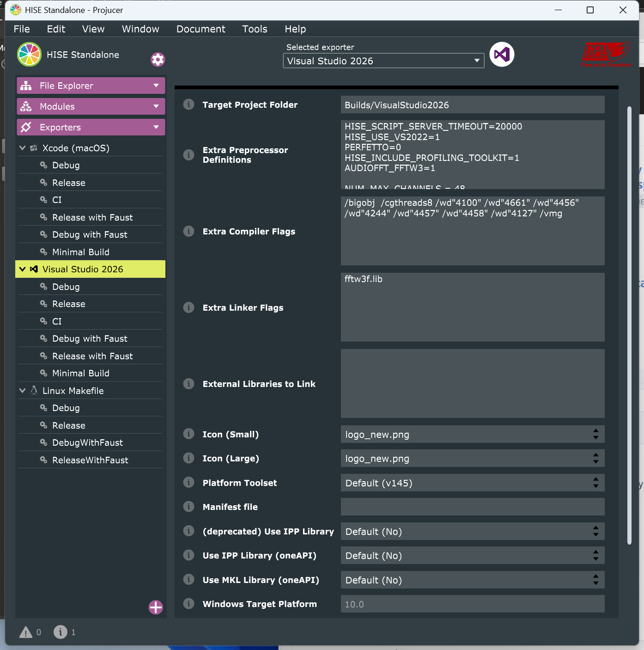This screenshot has height=650, width=644.
Task: Expand the File Explorer panel header
Action: [91, 86]
